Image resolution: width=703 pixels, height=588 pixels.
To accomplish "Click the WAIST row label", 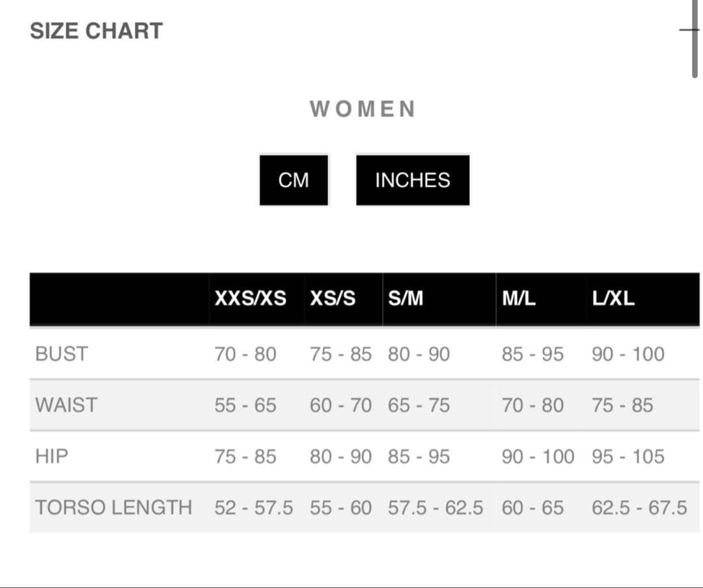I will point(66,405).
